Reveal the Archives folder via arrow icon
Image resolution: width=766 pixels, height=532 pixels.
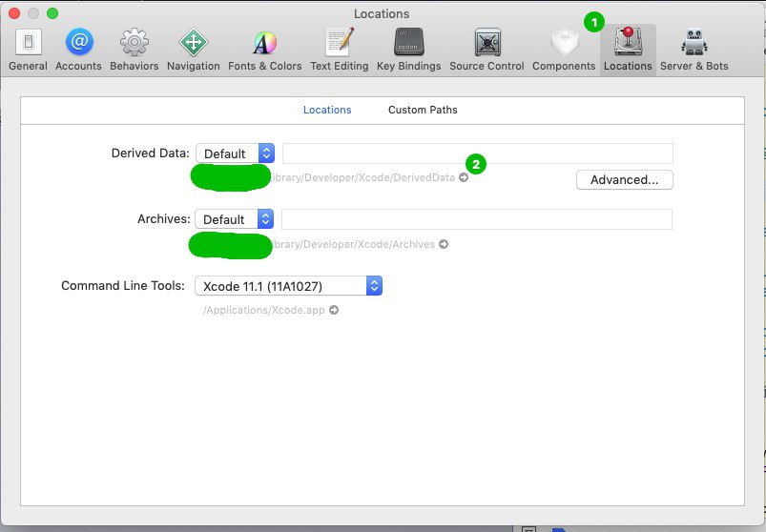pos(444,244)
